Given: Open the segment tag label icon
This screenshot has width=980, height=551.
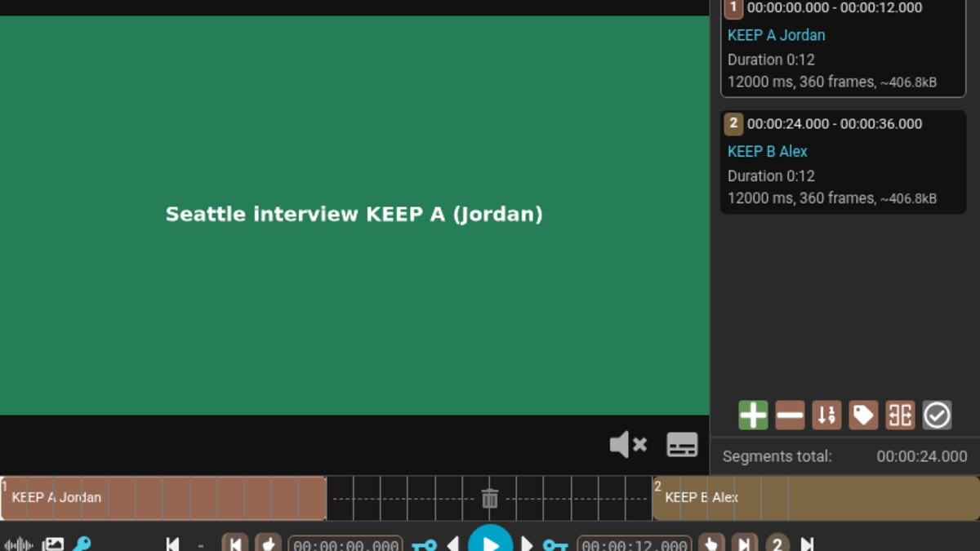Looking at the screenshot, I should click(x=863, y=415).
